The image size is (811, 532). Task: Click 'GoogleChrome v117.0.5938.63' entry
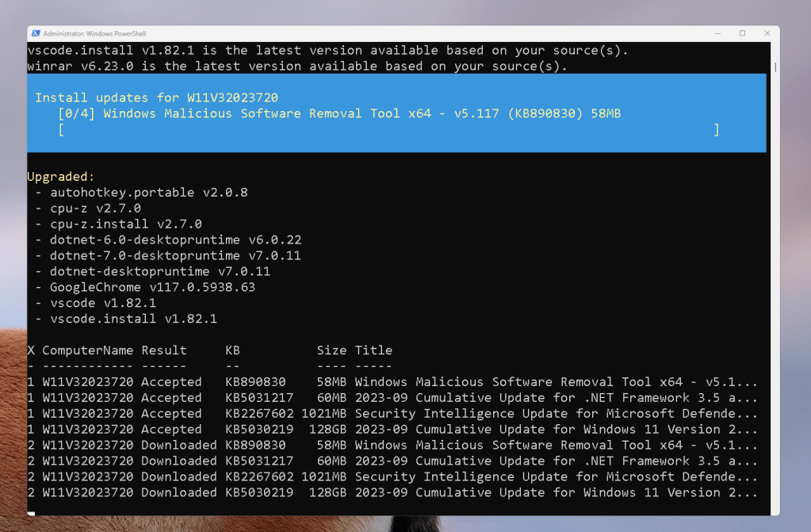coord(152,287)
